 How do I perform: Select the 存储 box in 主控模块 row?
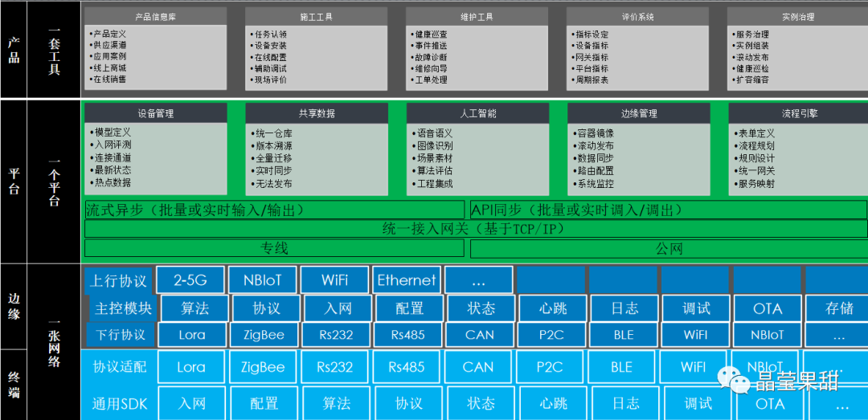[x=839, y=308]
